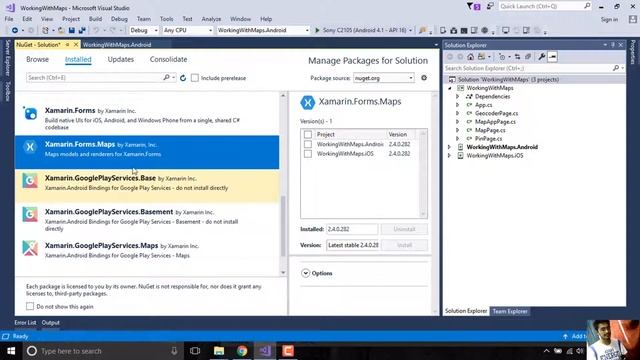This screenshot has height=360, width=640.
Task: Open Chrome from the taskbar
Action: click(x=242, y=351)
